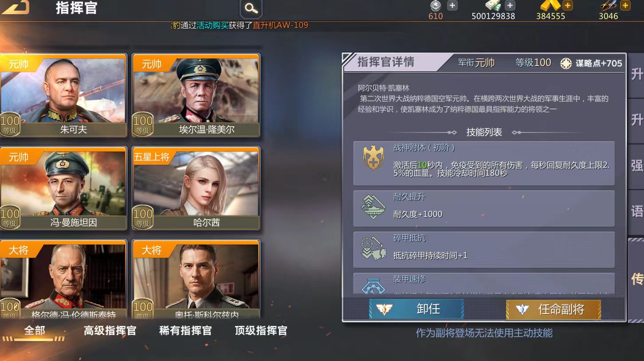
Task: Click 战神附体 skill eagle icon
Action: tap(373, 158)
